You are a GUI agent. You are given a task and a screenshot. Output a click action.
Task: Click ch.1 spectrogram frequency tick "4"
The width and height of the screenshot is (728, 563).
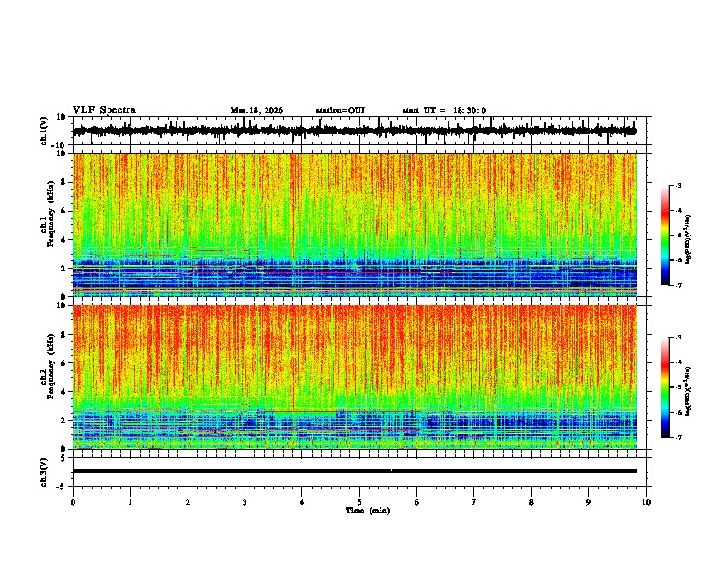pyautogui.click(x=63, y=240)
